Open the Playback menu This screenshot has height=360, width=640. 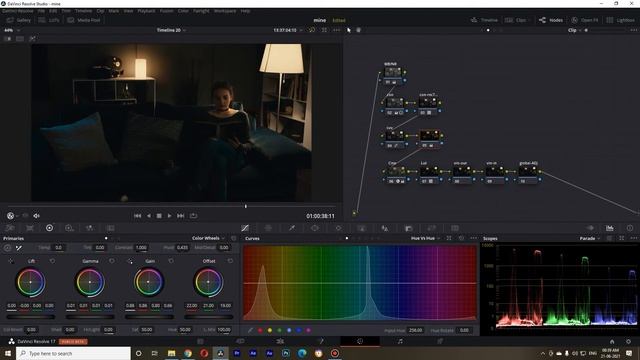tap(146, 11)
